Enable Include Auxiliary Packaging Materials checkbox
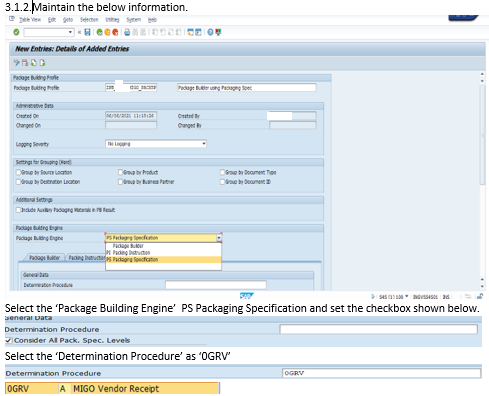Image resolution: width=489 pixels, height=396 pixels. point(18,210)
